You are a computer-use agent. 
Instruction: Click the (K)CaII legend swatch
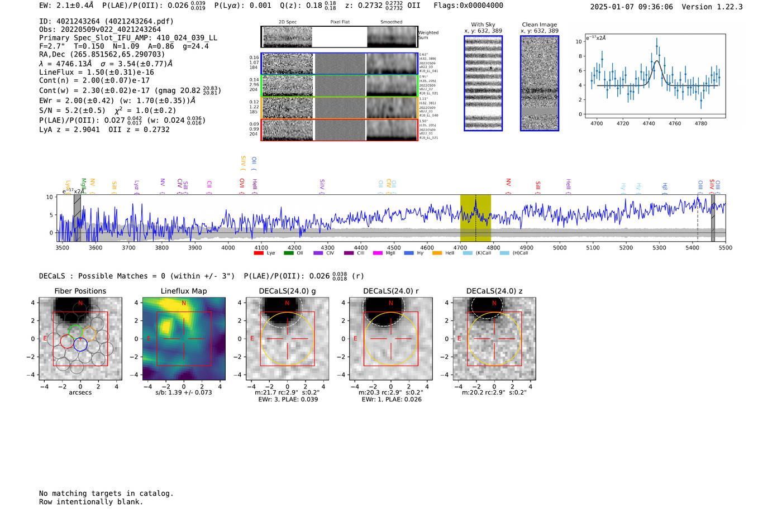coord(468,253)
